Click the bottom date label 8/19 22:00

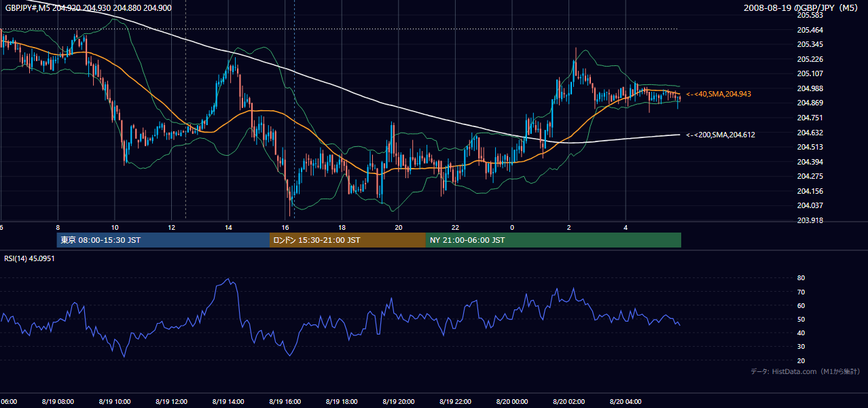pyautogui.click(x=455, y=401)
